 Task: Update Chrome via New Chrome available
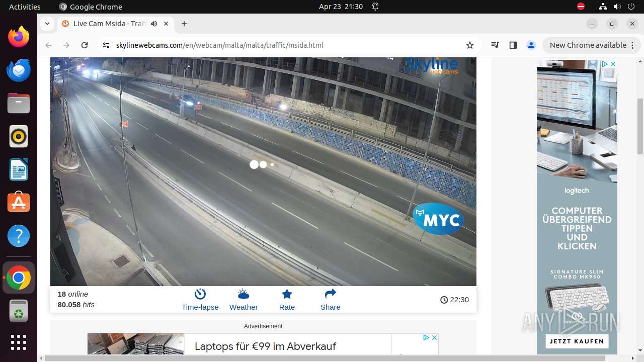coord(591,45)
